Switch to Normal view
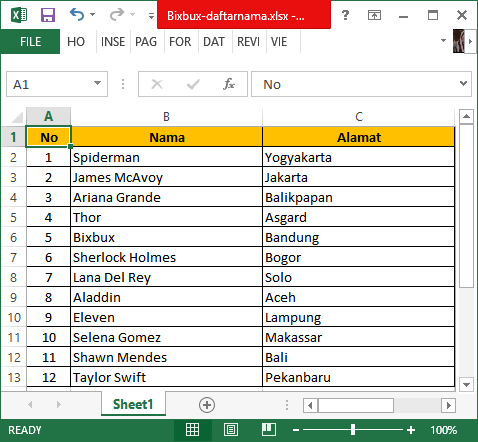The image size is (478, 442). coord(192,430)
